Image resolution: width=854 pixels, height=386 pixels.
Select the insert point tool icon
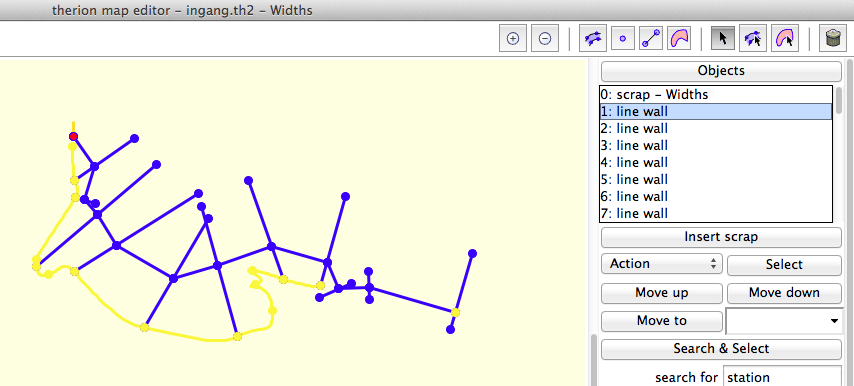[x=623, y=39]
